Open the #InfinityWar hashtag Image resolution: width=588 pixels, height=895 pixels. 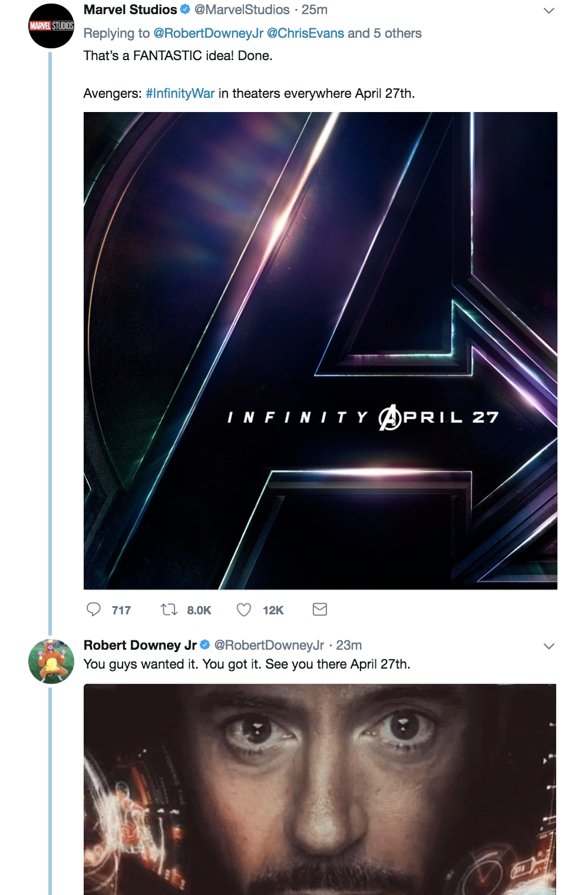pos(180,94)
